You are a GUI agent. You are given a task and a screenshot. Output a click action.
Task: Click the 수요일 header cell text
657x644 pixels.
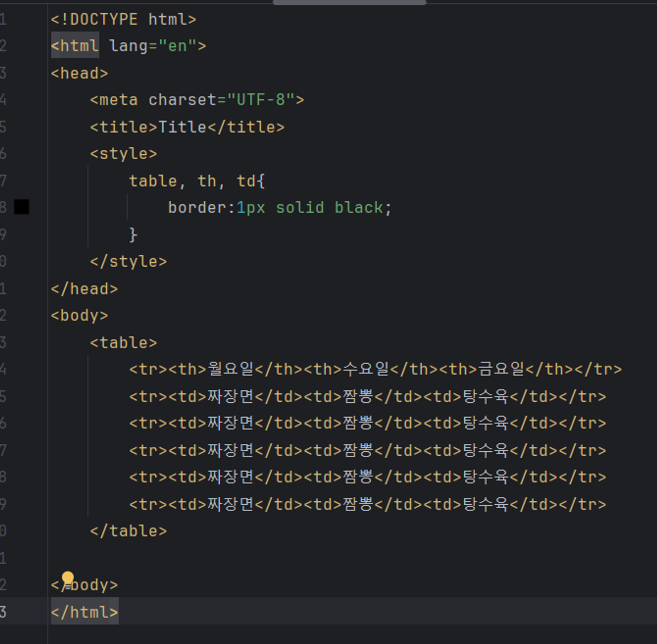(x=366, y=369)
